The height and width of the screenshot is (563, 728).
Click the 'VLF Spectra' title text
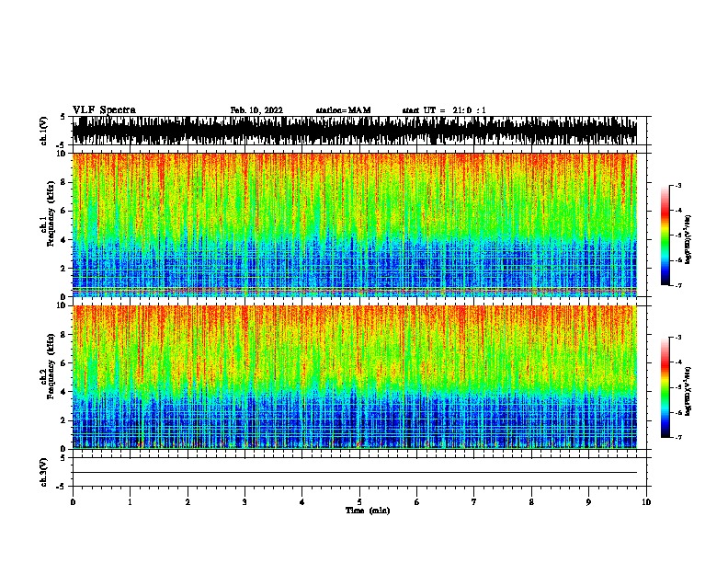tap(104, 110)
